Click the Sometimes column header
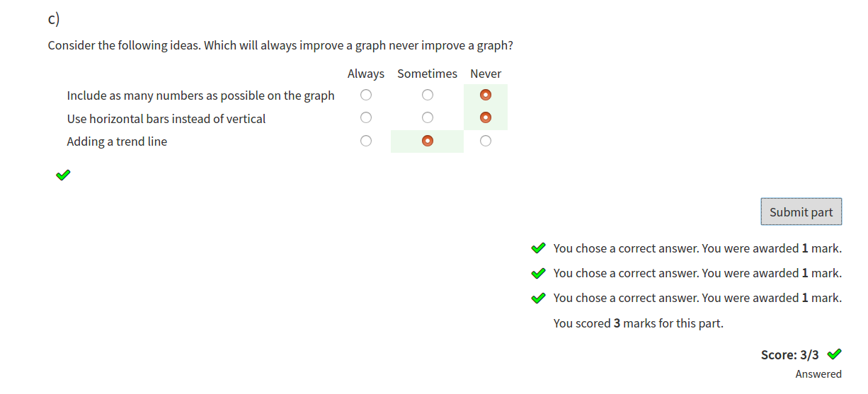The image size is (868, 394). coord(427,74)
